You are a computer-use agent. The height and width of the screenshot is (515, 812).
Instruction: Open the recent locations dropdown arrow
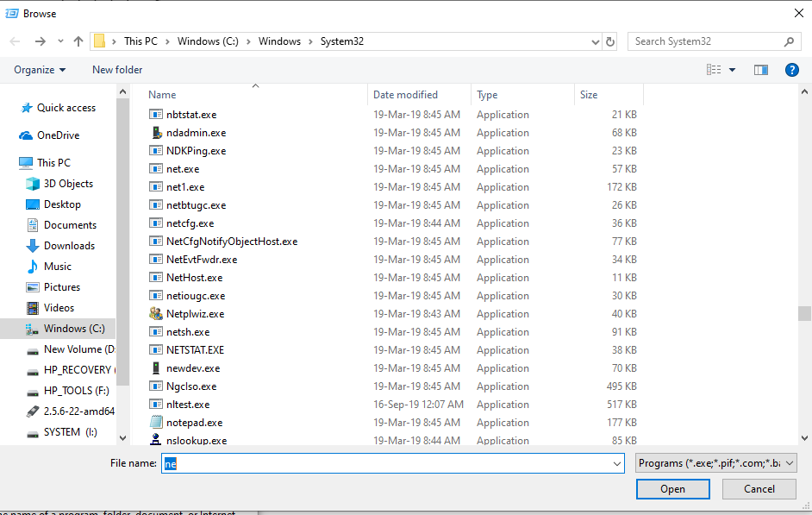pos(60,41)
